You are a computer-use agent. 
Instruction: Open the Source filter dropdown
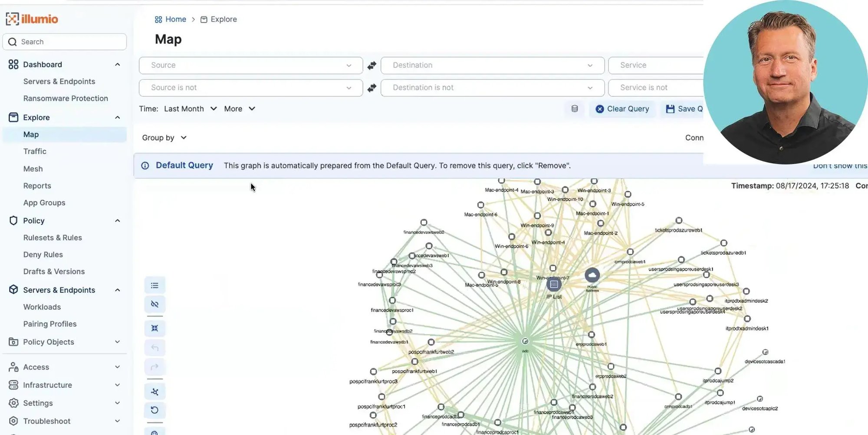coord(250,65)
